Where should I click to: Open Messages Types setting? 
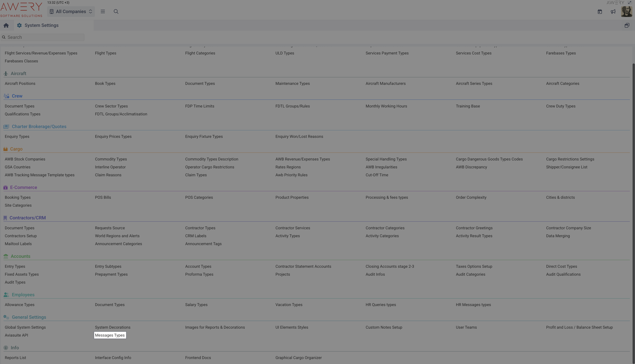[110, 335]
